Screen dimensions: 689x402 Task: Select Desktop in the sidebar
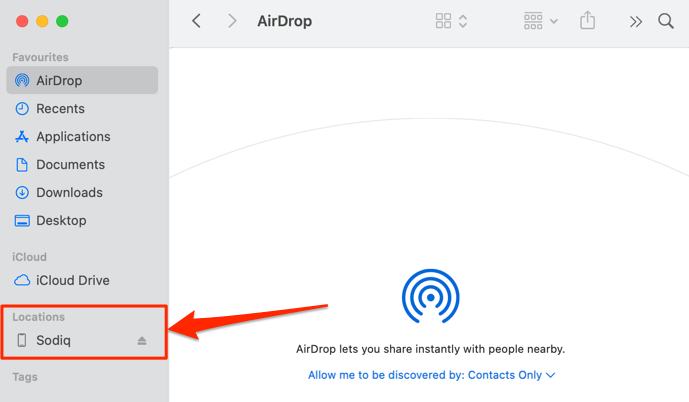point(61,220)
